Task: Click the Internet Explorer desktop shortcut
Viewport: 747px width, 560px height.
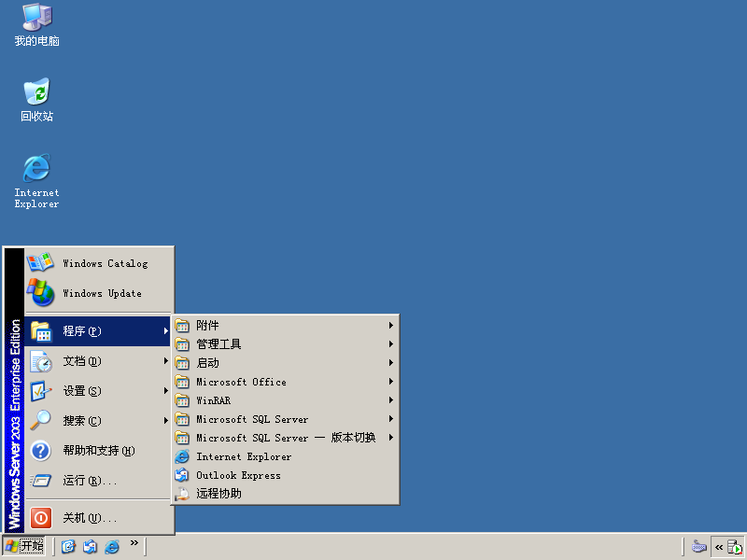Action: (36, 181)
